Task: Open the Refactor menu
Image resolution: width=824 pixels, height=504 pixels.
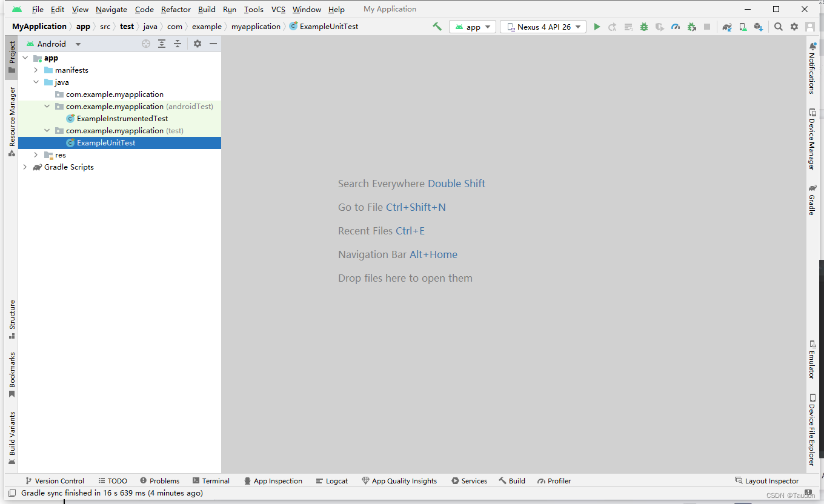Action: (x=176, y=9)
